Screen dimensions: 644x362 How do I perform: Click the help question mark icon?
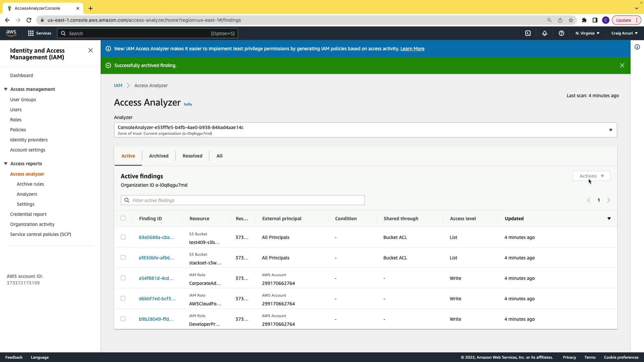tap(561, 33)
